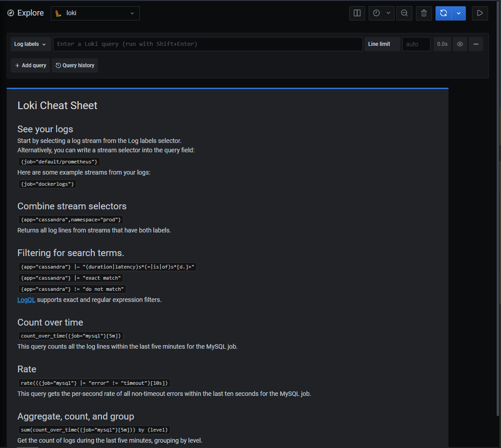This screenshot has height=448, width=501.
Task: Open Query history
Action: 75,65
